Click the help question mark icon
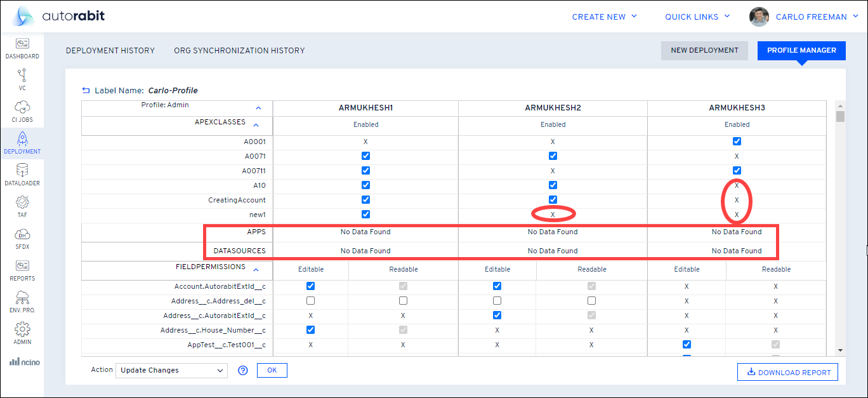The height and width of the screenshot is (398, 868). (x=242, y=371)
